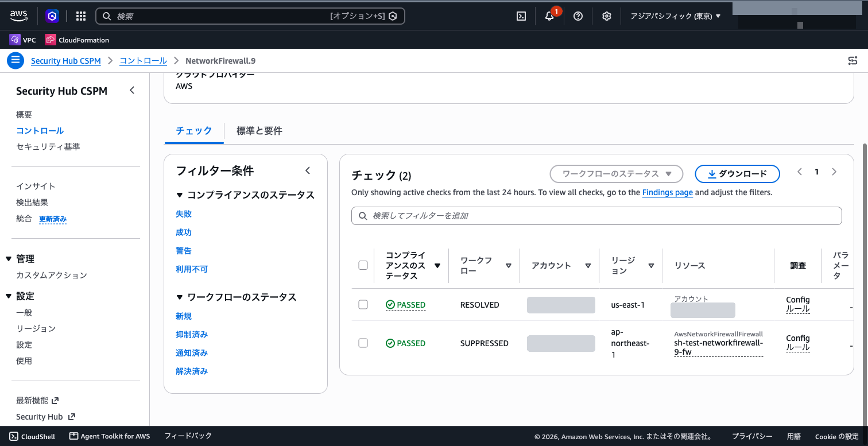This screenshot has width=868, height=446.
Task: Open the region selector アジアパシフィック (東京)
Action: [676, 16]
